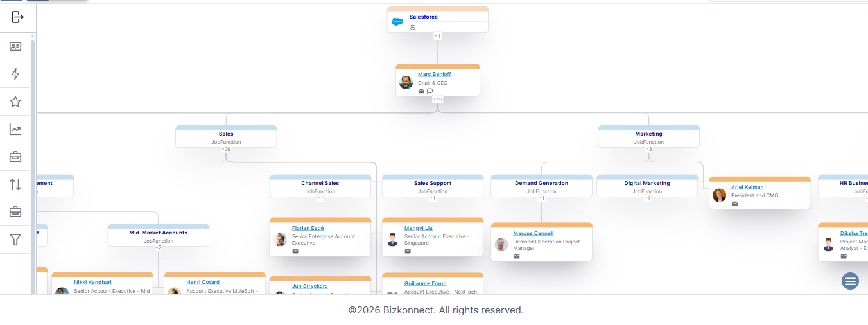The image size is (868, 325).
Task: Open Ariel Kelman's profile link
Action: click(747, 187)
